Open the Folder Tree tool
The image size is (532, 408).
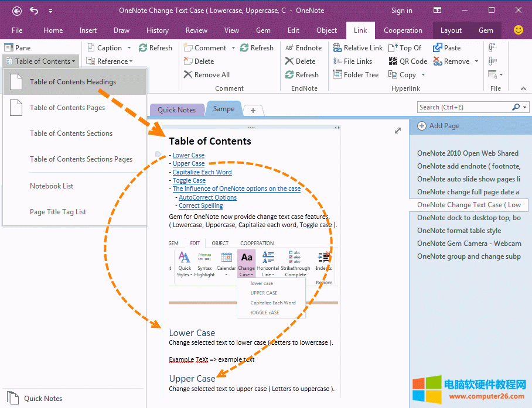pos(355,74)
